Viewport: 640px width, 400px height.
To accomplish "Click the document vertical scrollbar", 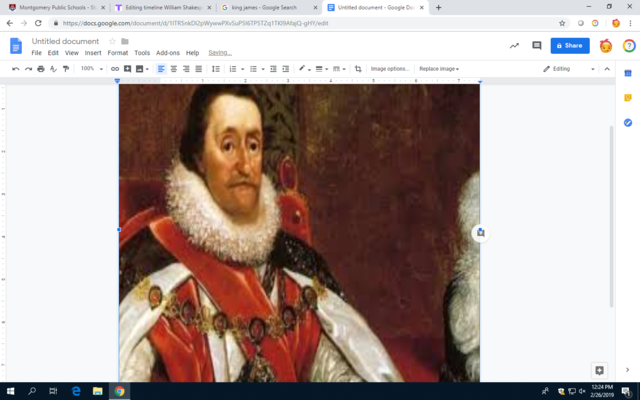I will (611, 216).
